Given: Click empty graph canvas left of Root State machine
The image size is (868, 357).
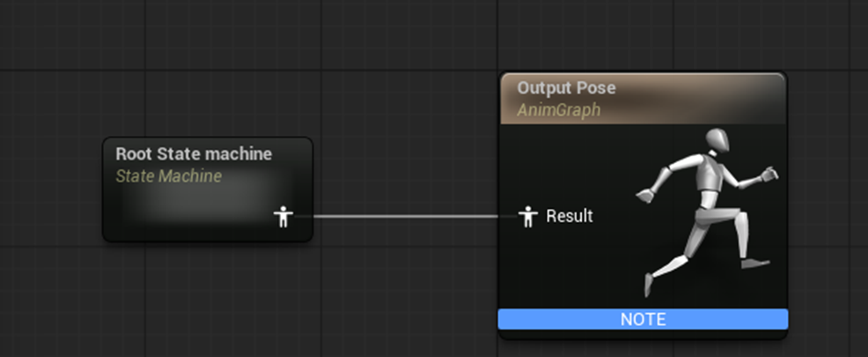Looking at the screenshot, I should [48, 190].
